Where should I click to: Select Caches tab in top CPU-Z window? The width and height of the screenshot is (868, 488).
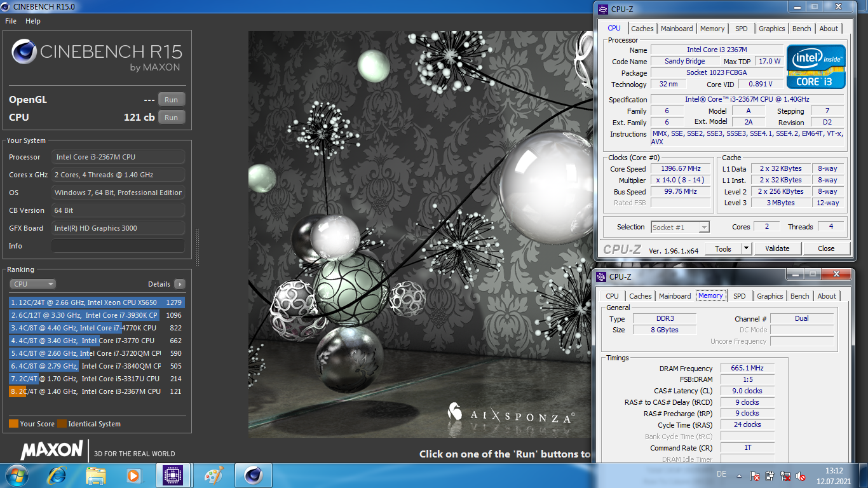tap(642, 29)
